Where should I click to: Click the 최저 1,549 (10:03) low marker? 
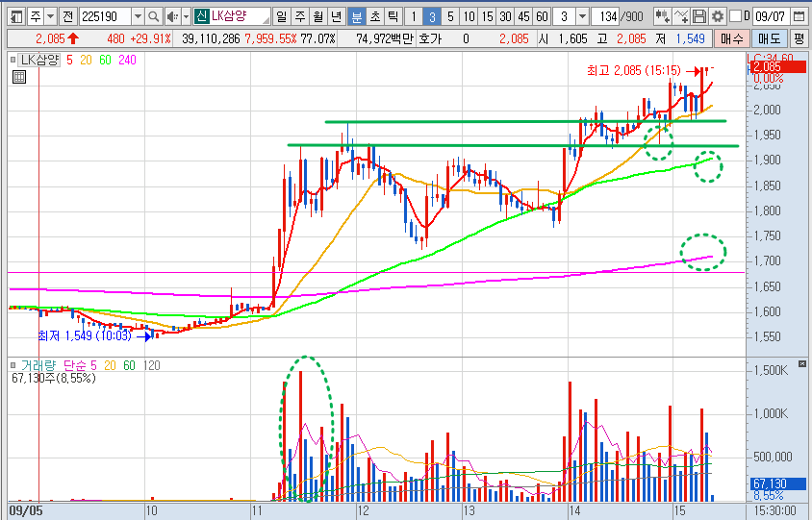pyautogui.click(x=85, y=336)
